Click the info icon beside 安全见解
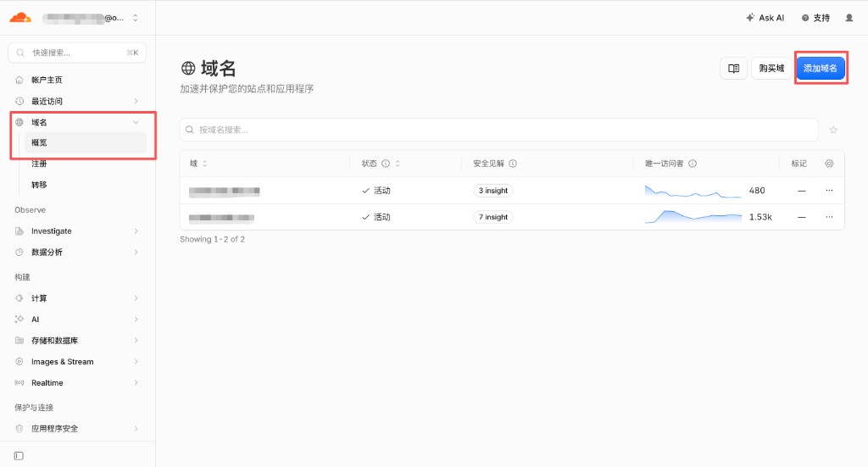Image resolution: width=868 pixels, height=467 pixels. (513, 164)
